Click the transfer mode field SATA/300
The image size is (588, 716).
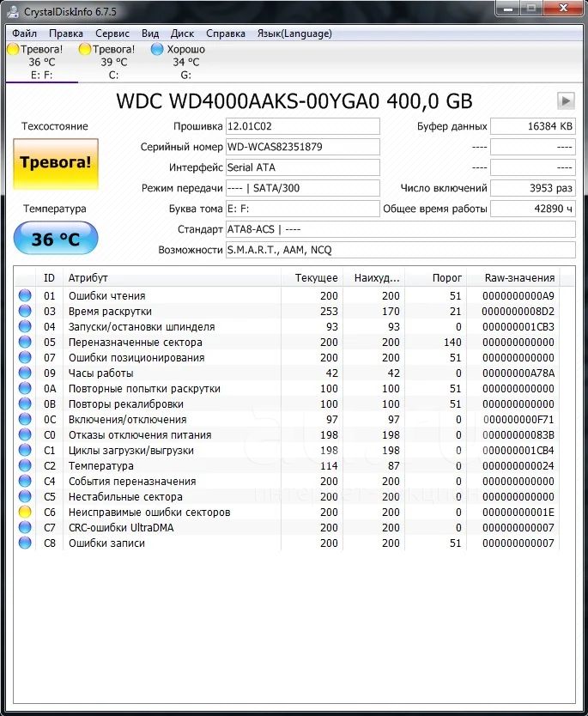[303, 188]
